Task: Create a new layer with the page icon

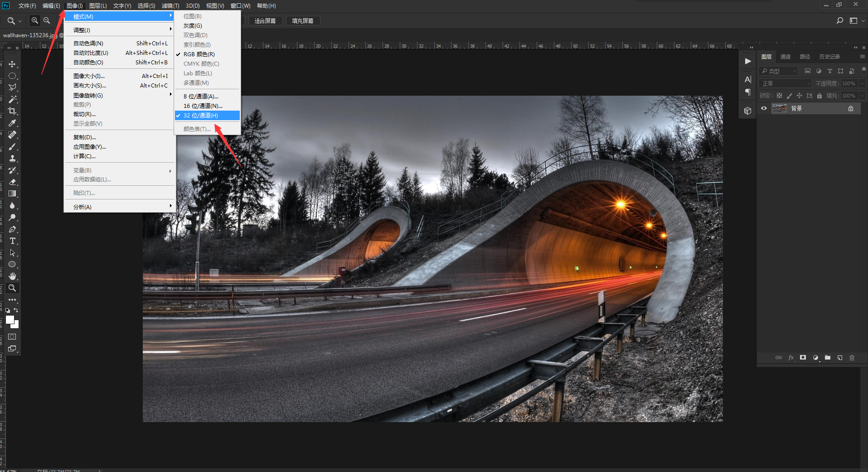Action: (840, 358)
